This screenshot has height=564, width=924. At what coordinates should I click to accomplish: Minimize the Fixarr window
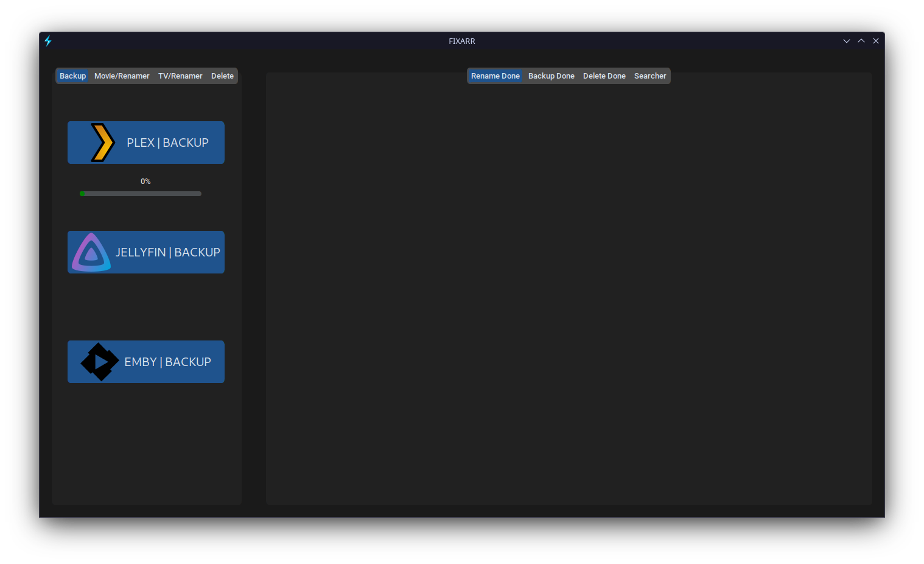[x=847, y=41]
